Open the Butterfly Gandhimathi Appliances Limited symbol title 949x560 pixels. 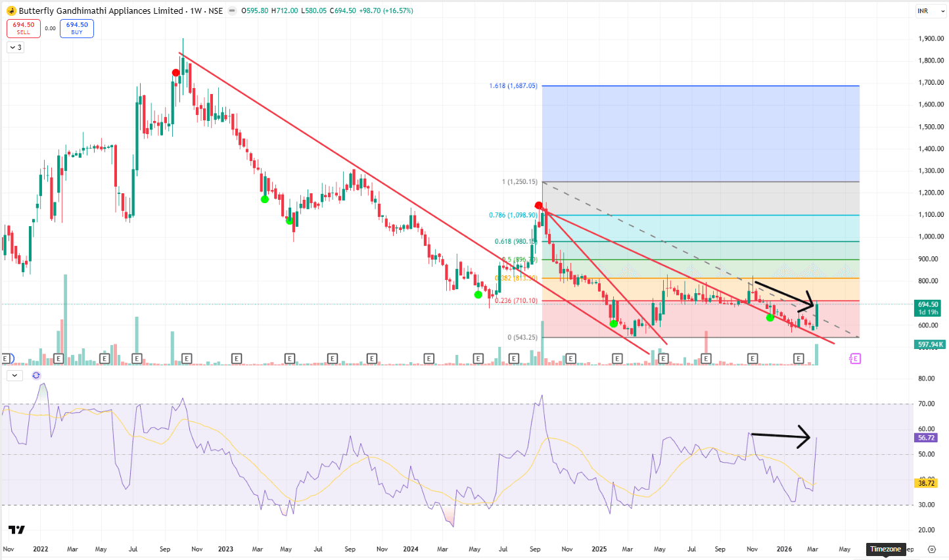point(101,11)
